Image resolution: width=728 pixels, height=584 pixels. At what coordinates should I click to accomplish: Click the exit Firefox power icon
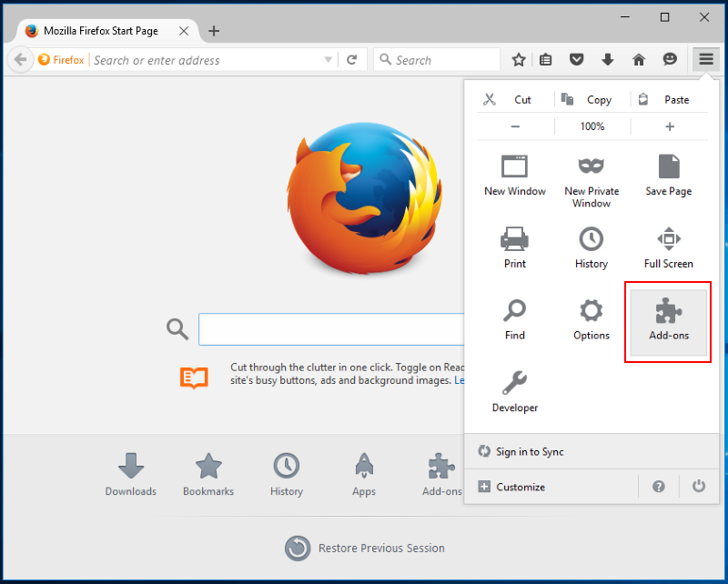[x=698, y=487]
